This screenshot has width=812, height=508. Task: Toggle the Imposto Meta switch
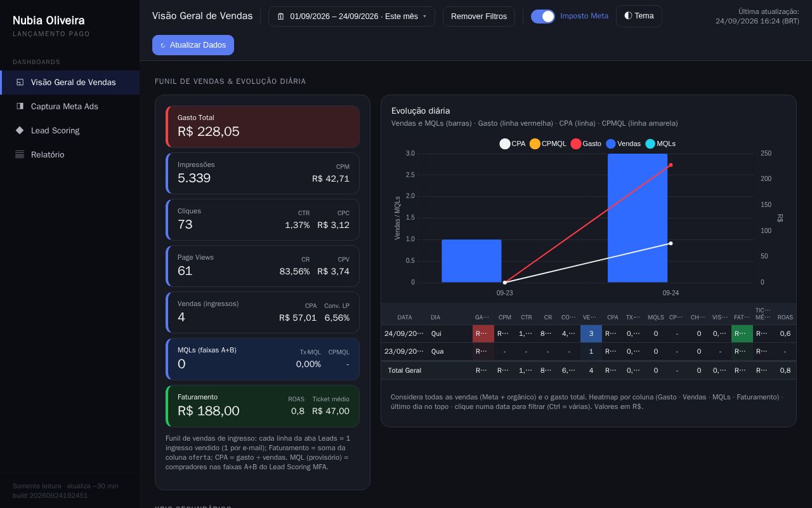pyautogui.click(x=543, y=17)
